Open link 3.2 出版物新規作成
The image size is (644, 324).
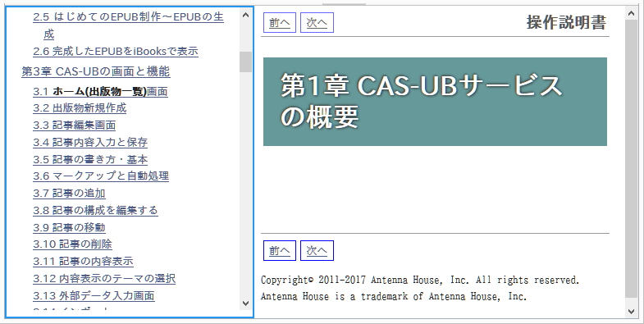80,108
